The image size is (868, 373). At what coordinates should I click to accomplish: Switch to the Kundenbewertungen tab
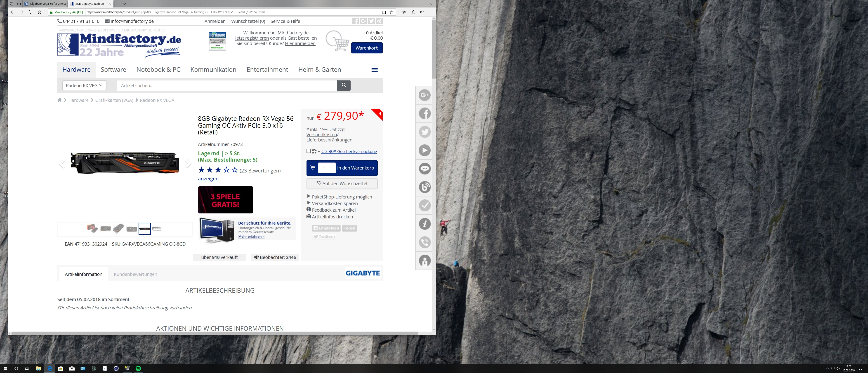click(135, 274)
